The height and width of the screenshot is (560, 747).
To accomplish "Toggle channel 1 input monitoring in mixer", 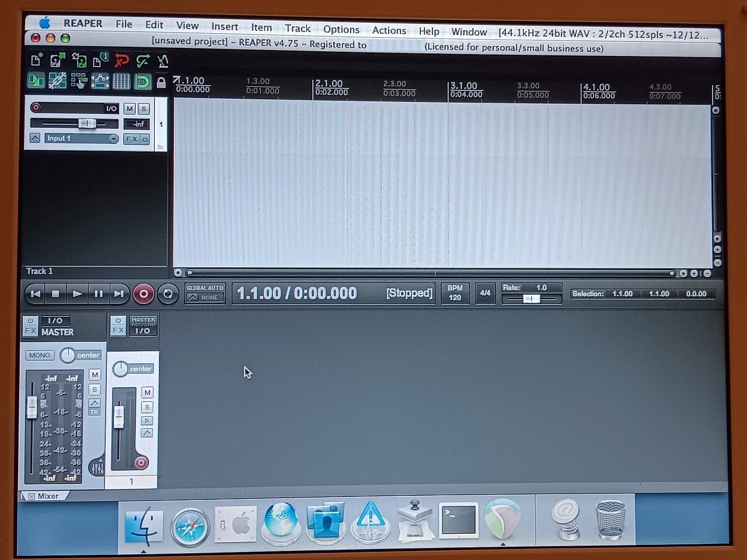I will point(147,421).
